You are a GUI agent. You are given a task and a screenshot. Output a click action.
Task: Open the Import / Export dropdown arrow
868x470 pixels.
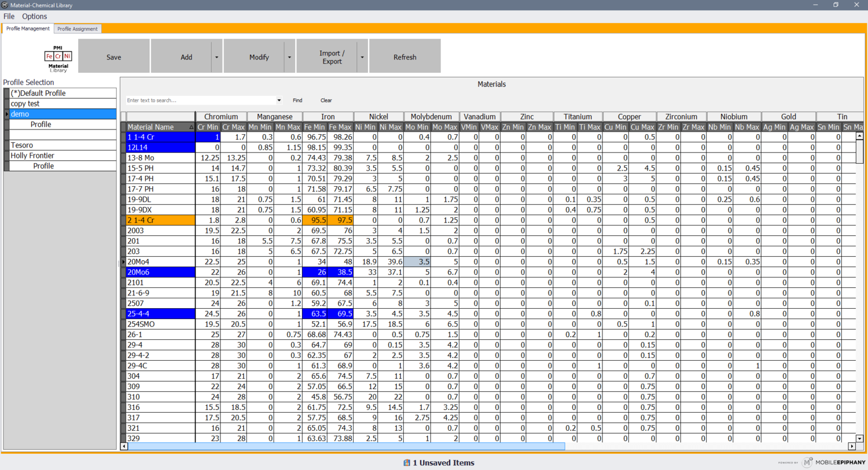point(362,57)
